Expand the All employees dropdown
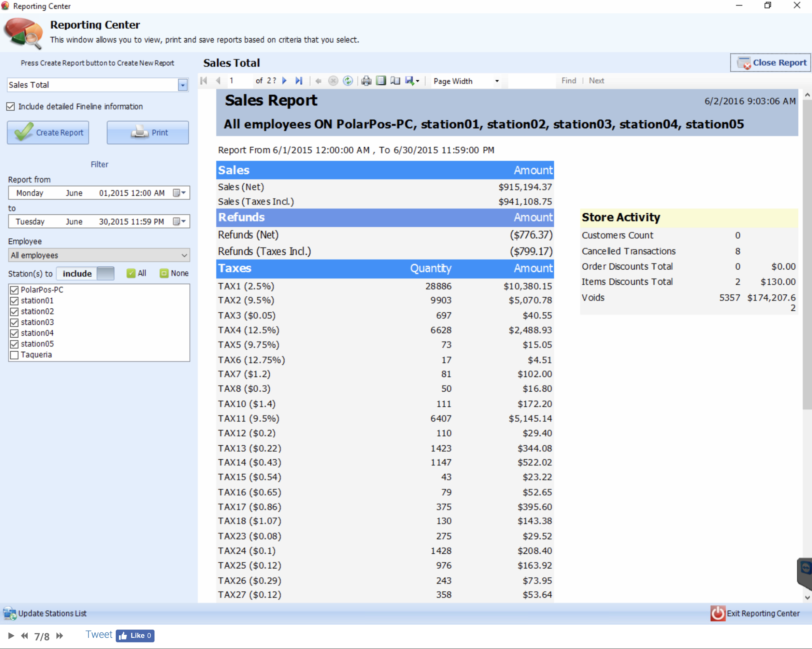 [99, 255]
